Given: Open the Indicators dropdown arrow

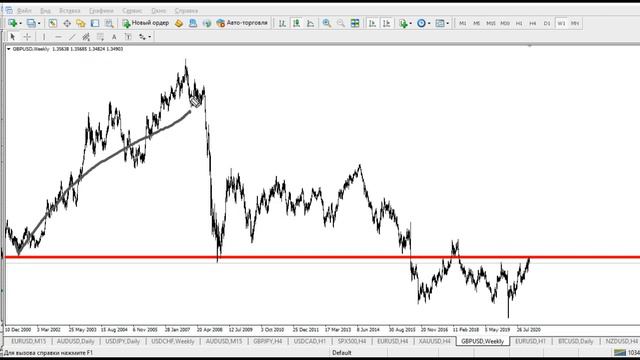Looking at the screenshot, I should point(411,24).
